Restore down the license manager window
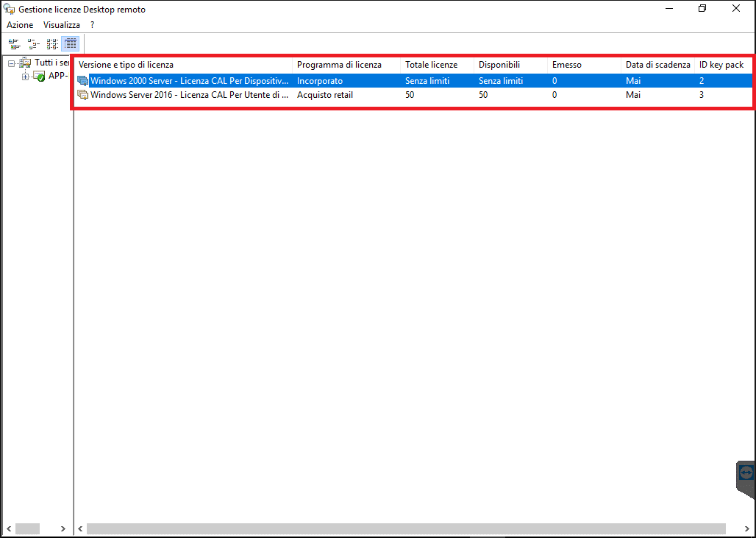 pos(702,9)
